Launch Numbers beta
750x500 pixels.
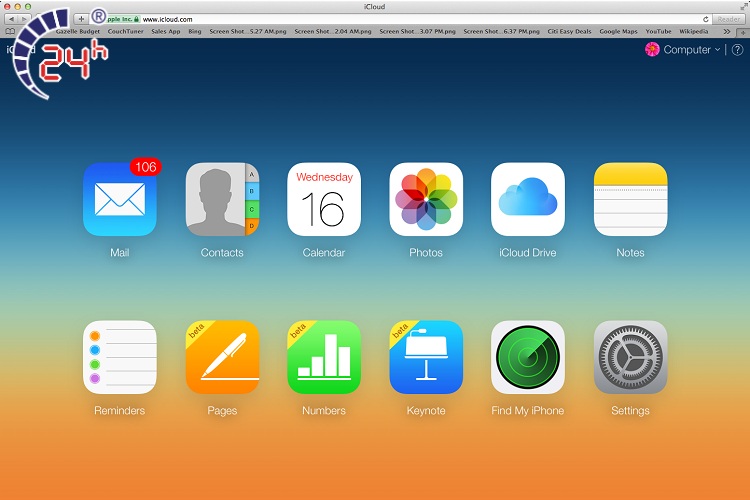tap(324, 357)
